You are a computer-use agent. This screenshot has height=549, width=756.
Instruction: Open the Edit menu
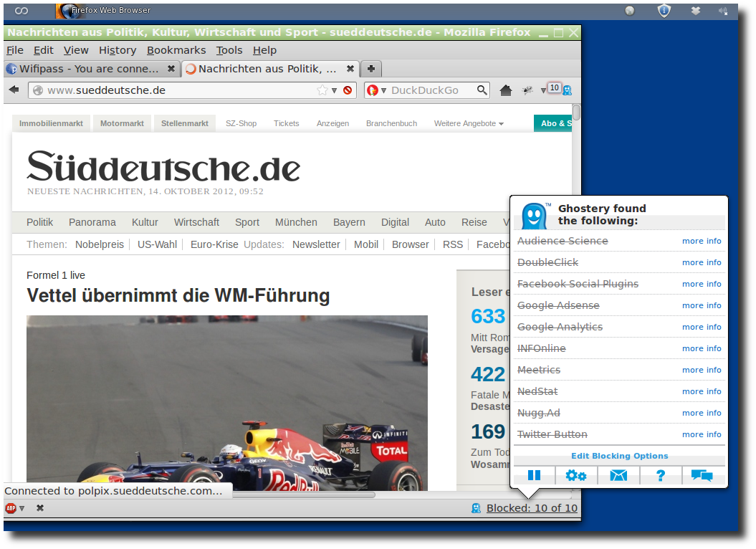(x=44, y=50)
